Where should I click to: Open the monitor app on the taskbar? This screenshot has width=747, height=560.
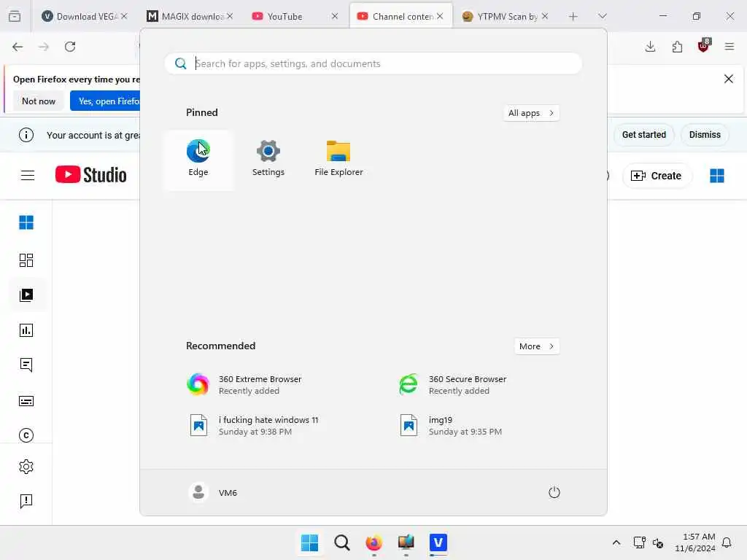coord(406,542)
